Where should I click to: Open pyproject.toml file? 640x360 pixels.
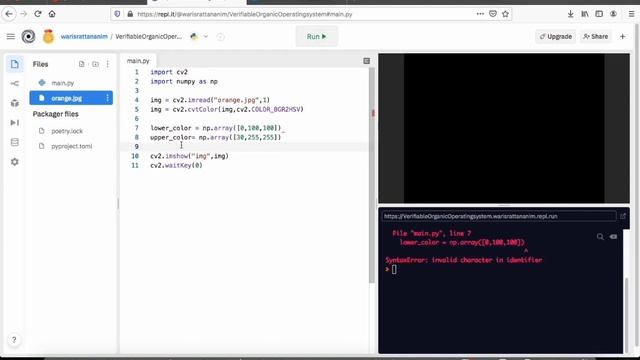tap(71, 146)
